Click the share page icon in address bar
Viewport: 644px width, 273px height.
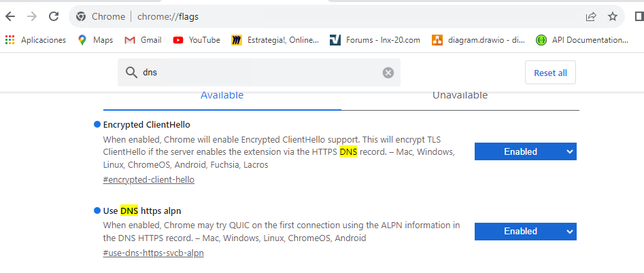pyautogui.click(x=591, y=16)
